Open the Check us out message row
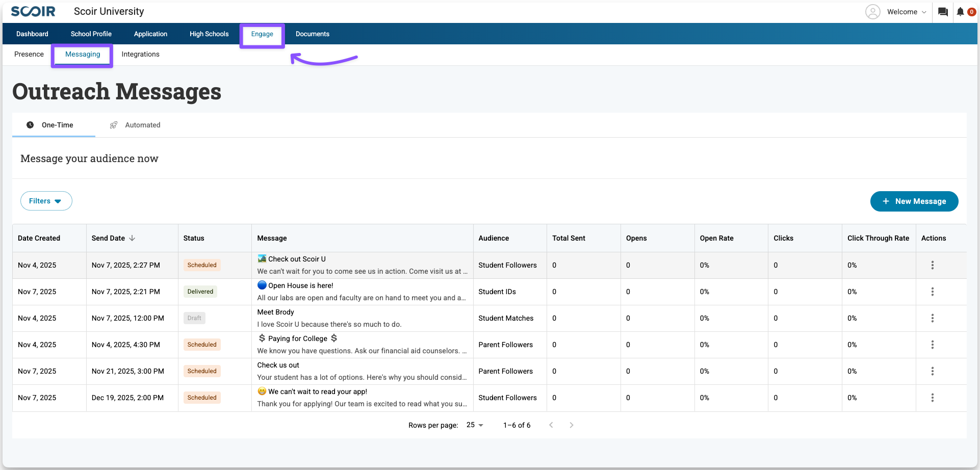Screen dimensions: 980x470 (x=362, y=371)
